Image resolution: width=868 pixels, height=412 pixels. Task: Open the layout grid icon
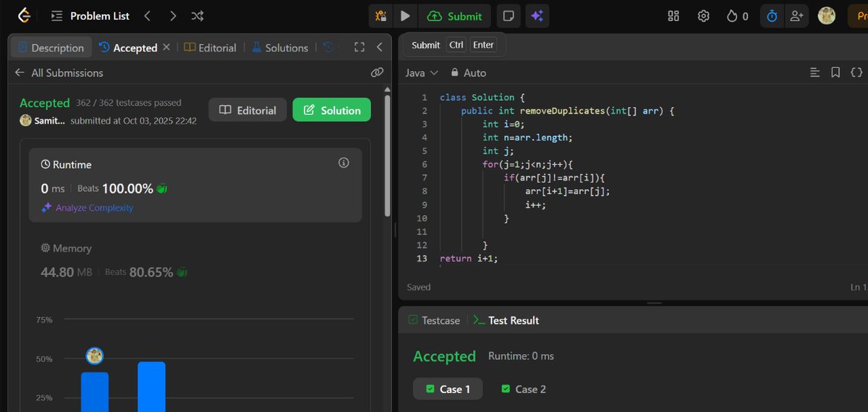pos(673,16)
